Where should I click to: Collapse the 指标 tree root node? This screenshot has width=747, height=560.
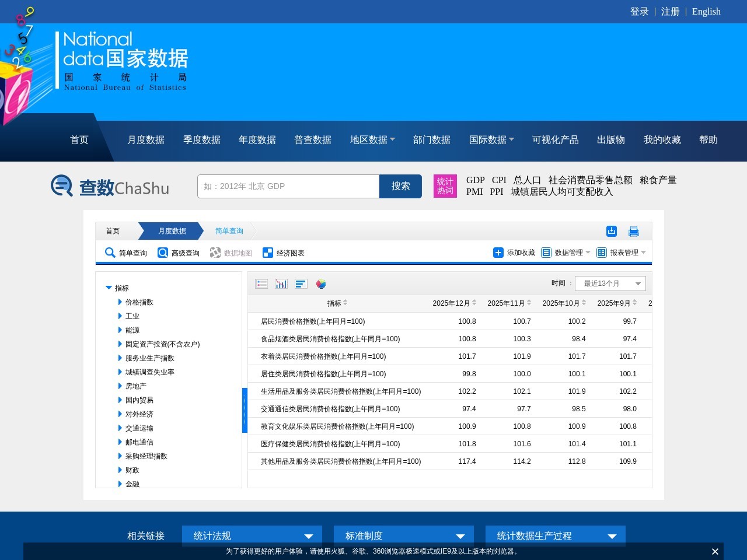pos(109,288)
